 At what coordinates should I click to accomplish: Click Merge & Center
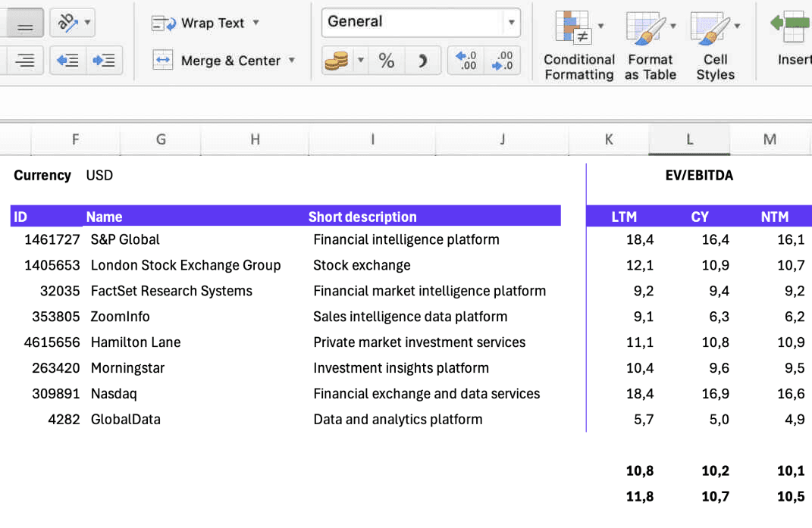[x=217, y=61]
